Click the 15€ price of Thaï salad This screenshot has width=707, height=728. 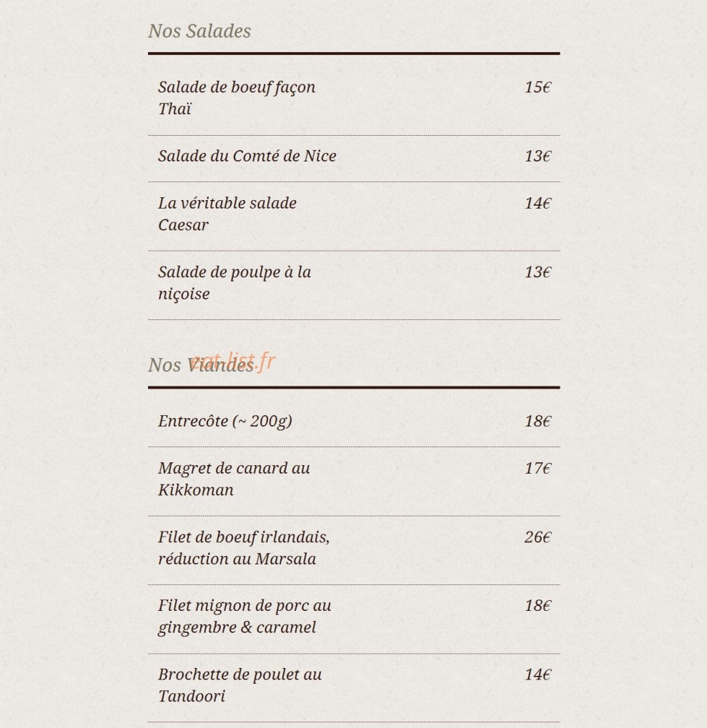[538, 87]
